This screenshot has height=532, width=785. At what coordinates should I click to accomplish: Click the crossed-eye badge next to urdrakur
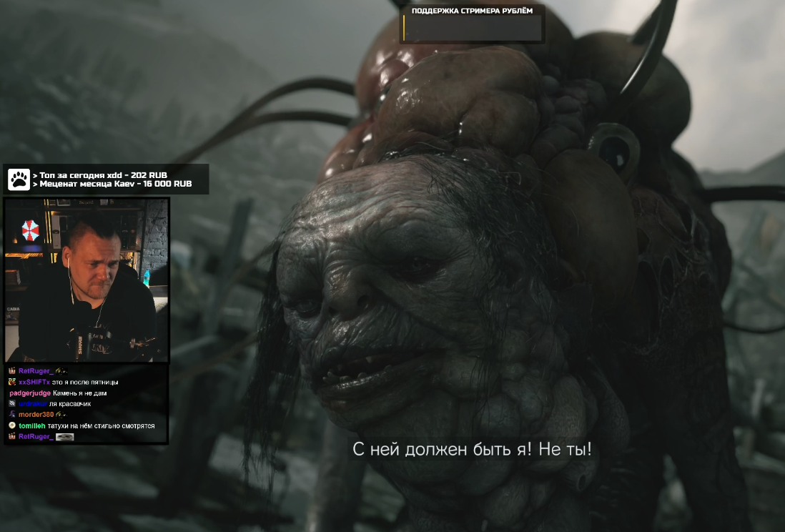point(12,403)
